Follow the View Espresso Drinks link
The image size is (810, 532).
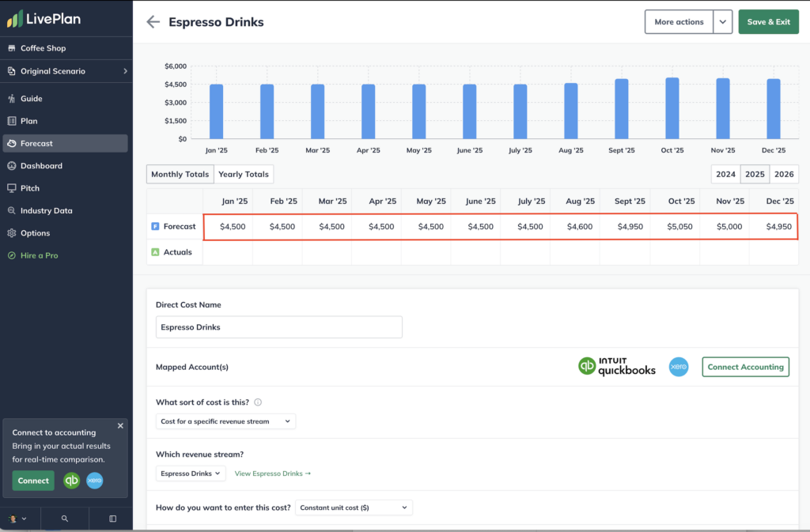tap(273, 474)
